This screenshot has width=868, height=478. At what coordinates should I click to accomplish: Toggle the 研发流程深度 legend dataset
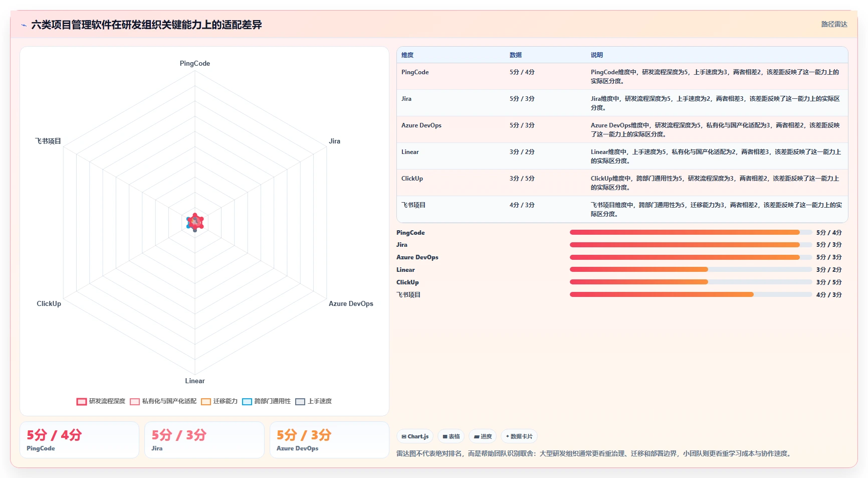(x=101, y=401)
